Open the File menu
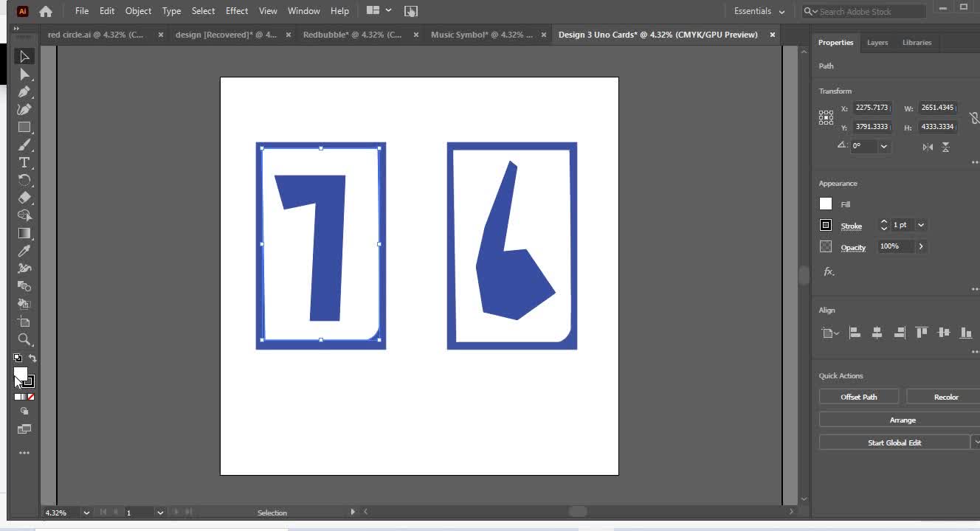Image resolution: width=980 pixels, height=531 pixels. click(x=82, y=11)
